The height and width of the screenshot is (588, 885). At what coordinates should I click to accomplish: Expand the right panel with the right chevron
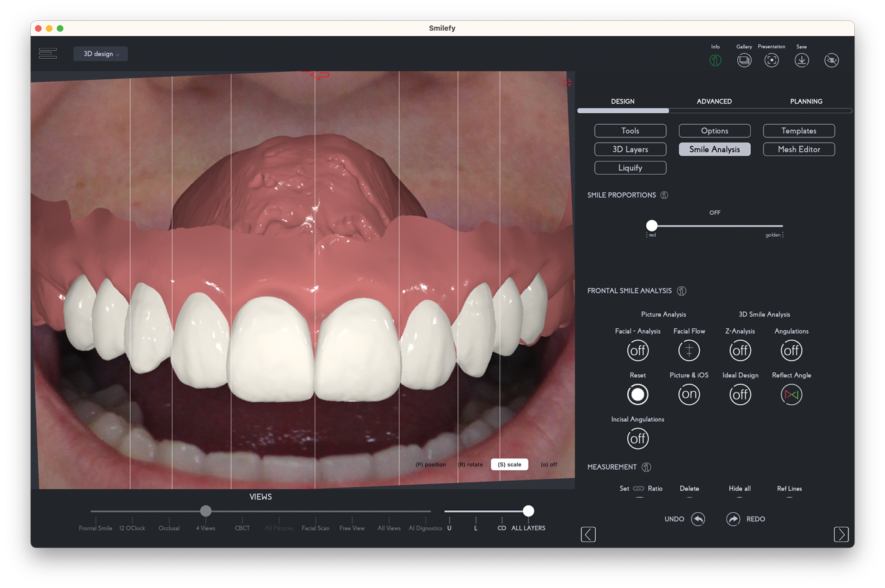[x=841, y=534]
